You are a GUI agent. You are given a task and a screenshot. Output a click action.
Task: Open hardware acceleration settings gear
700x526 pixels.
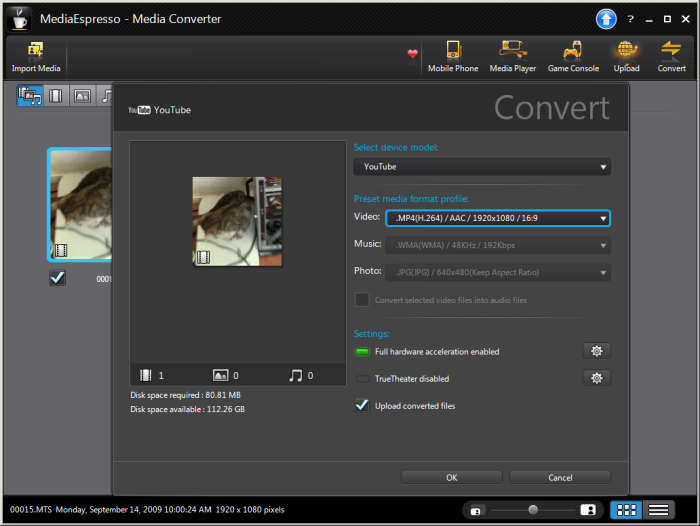(x=596, y=351)
